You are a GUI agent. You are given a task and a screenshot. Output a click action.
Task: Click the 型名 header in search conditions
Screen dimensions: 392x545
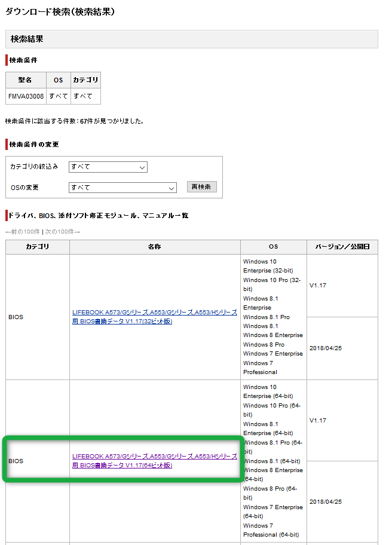point(25,80)
